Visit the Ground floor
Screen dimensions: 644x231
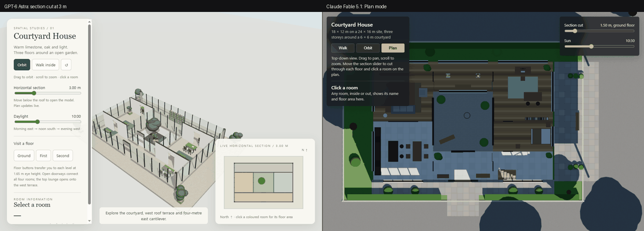(x=24, y=156)
